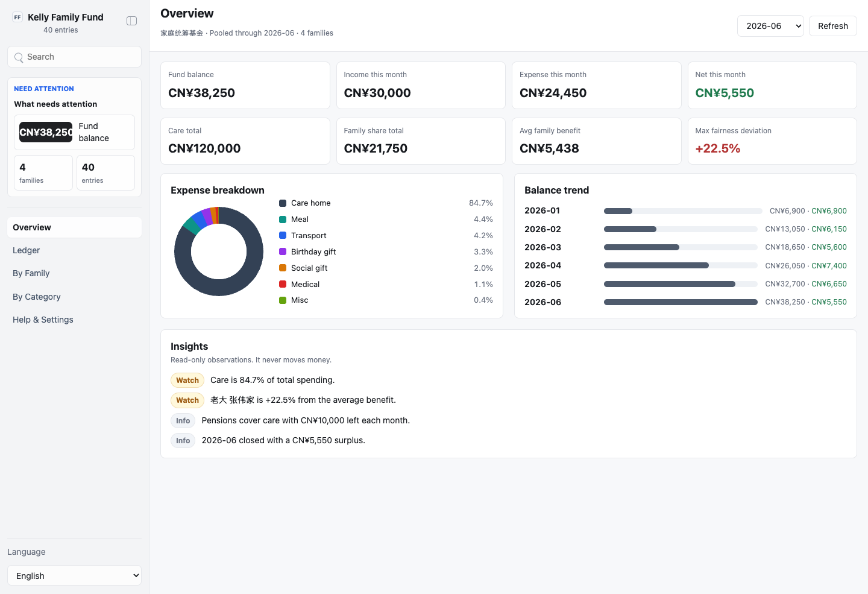Open Help & Settings
The width and height of the screenshot is (868, 594).
tap(74, 320)
